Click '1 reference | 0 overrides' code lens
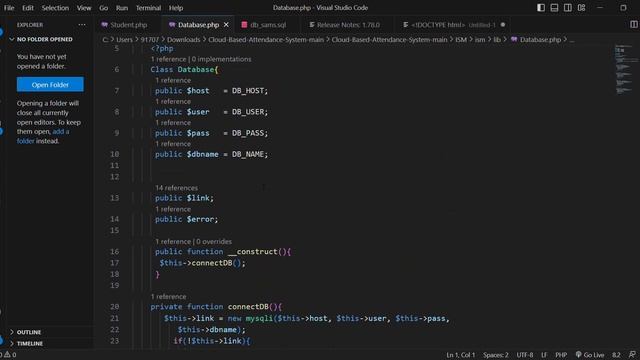 click(x=193, y=242)
